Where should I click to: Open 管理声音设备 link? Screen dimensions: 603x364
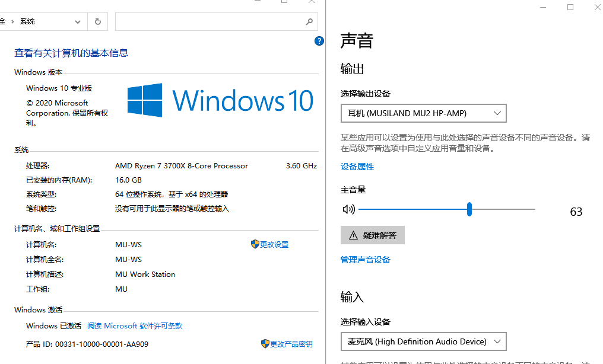(x=366, y=260)
